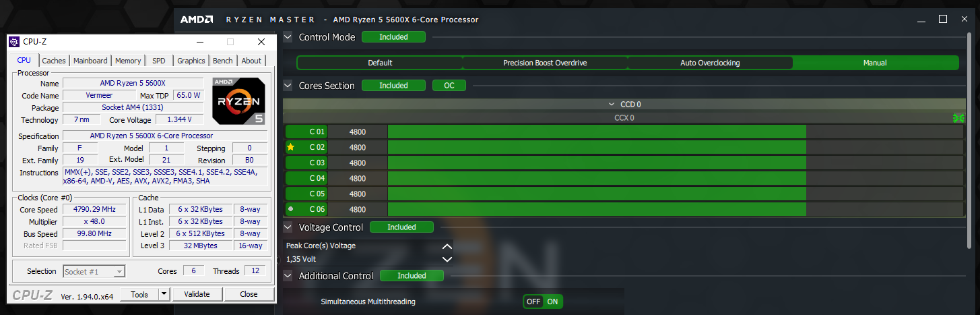Screen dimensions: 980x315
Task: Switch to the Mainboard tab
Action: (x=90, y=61)
